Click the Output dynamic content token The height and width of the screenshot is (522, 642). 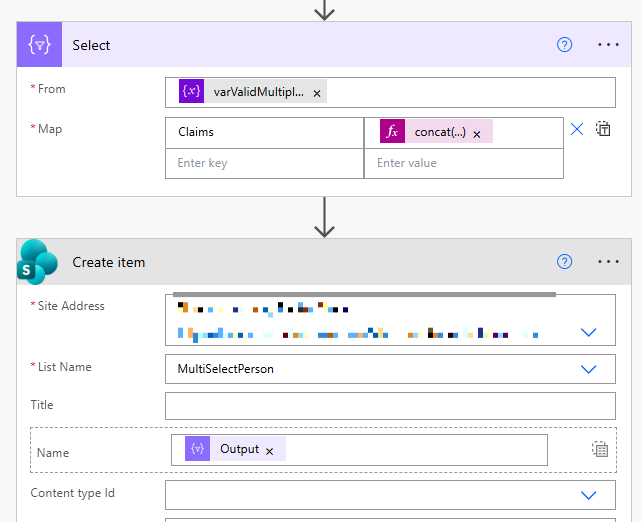tap(239, 450)
